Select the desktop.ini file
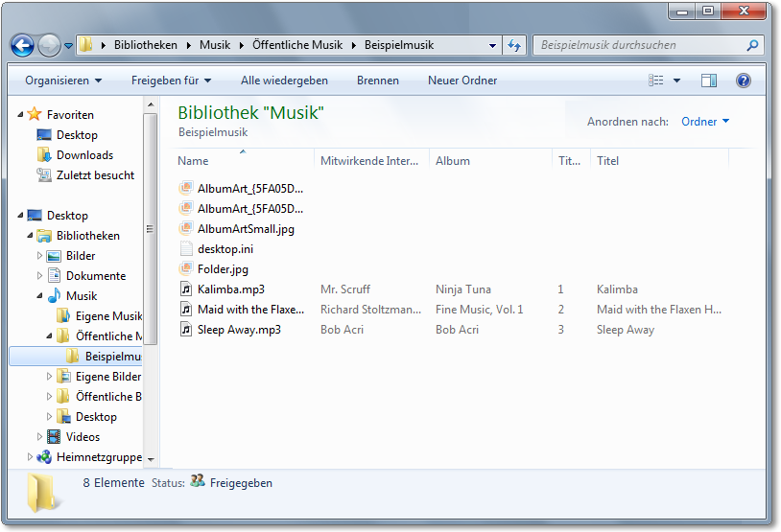Screen dimensions: 781x532 tap(225, 249)
